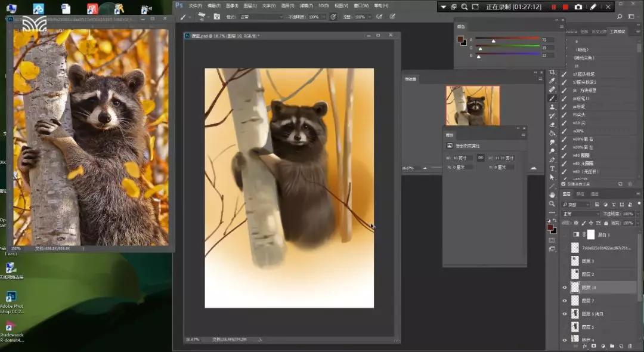Open the layer blending mode dropdown in the Layers panel

tap(581, 214)
